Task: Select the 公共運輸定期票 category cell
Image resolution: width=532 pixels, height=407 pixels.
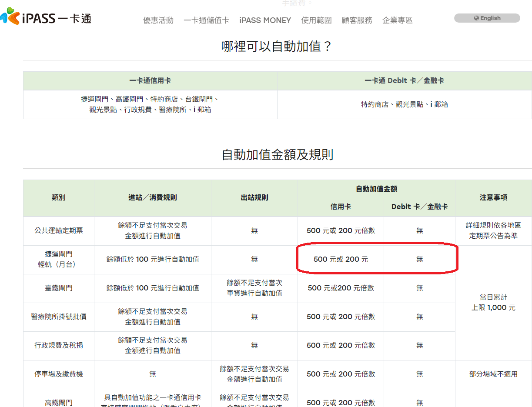Action: point(59,231)
